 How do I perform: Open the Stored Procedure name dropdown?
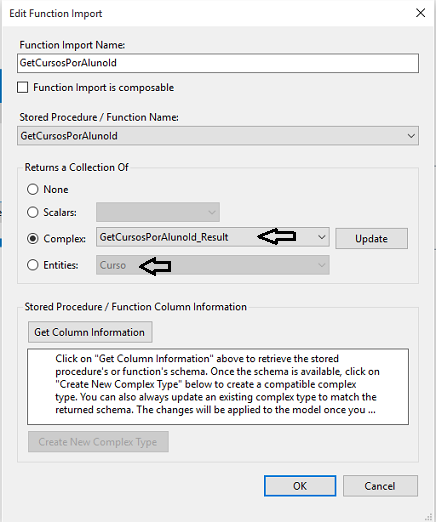click(218, 136)
